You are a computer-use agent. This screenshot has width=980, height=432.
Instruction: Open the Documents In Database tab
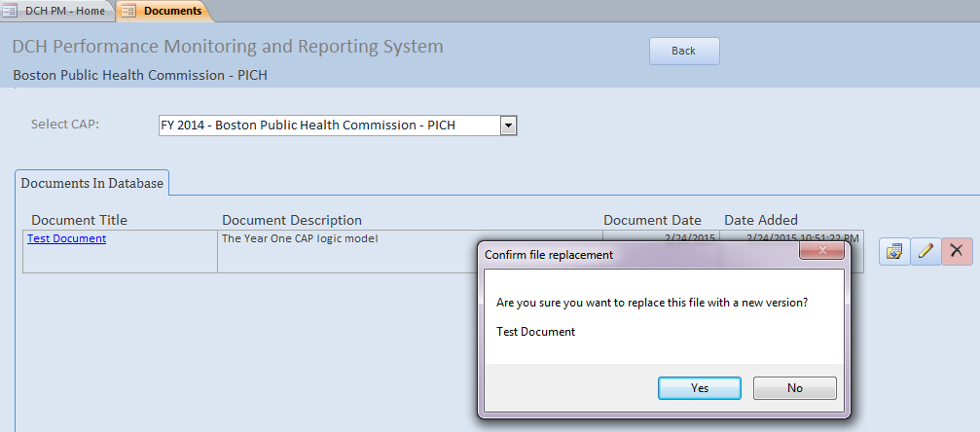pos(92,182)
